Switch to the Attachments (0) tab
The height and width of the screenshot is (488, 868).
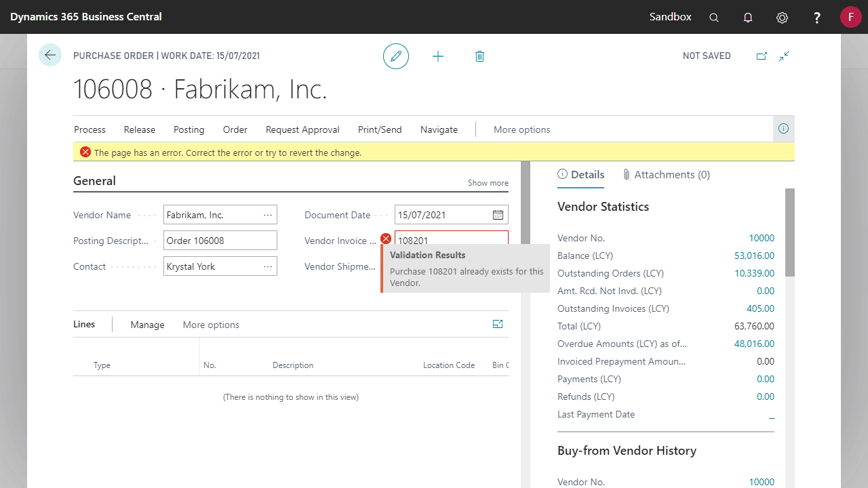(666, 174)
